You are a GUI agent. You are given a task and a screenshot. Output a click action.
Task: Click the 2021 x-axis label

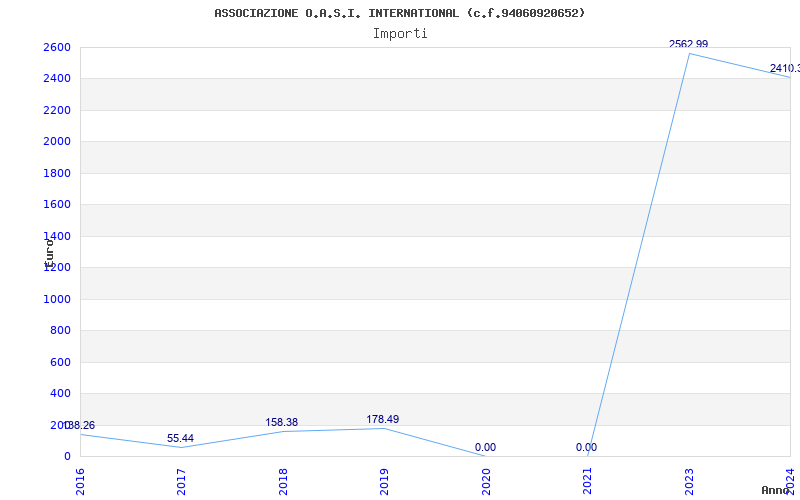coord(587,482)
